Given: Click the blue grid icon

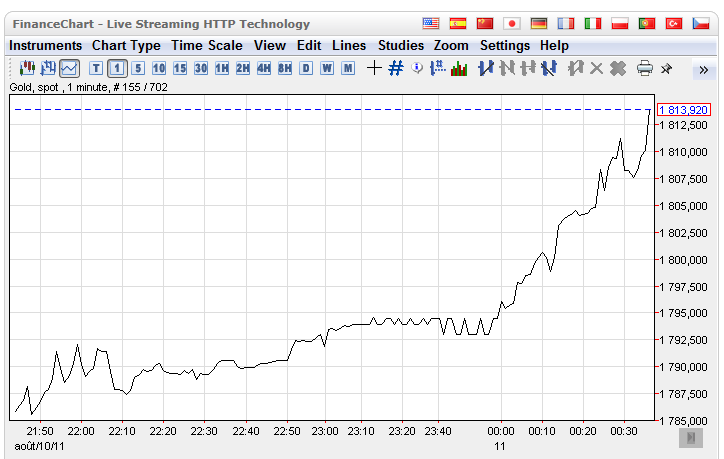Looking at the screenshot, I should click(x=395, y=68).
